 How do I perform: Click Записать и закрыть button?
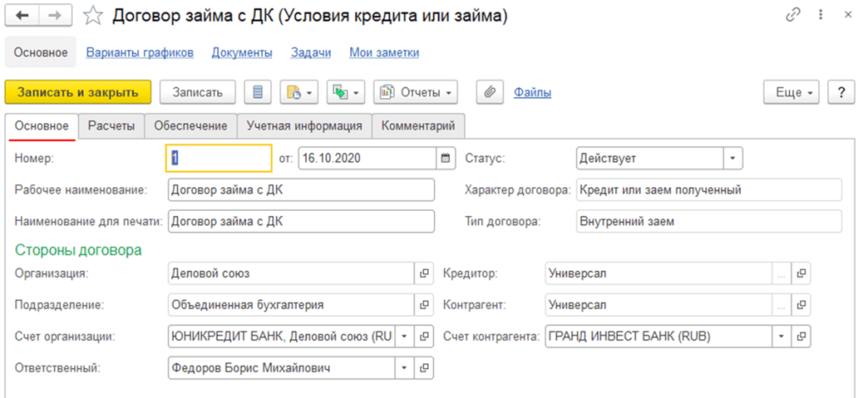pyautogui.click(x=78, y=92)
